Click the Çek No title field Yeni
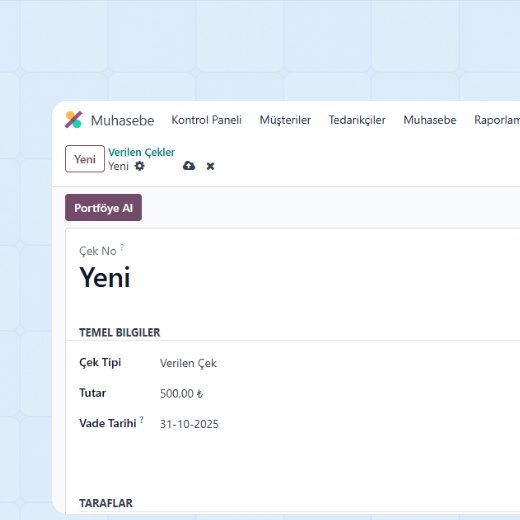This screenshot has width=520, height=520. tap(105, 277)
